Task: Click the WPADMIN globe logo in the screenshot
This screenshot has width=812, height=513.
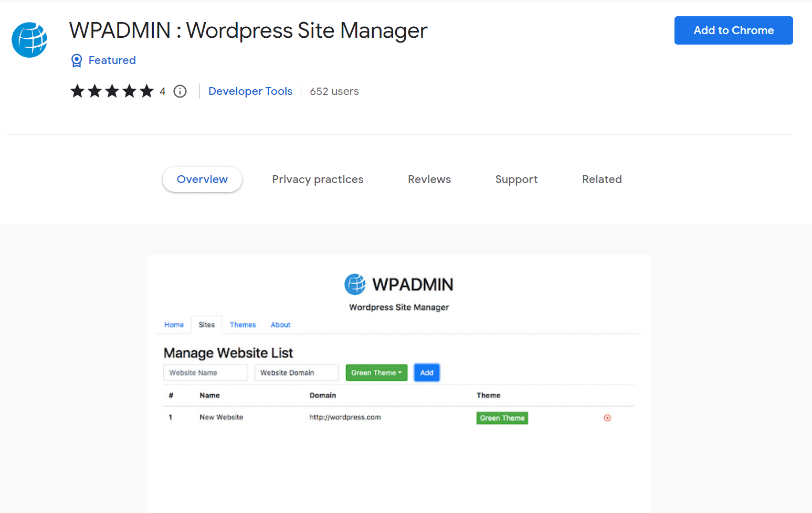Action: pos(355,284)
